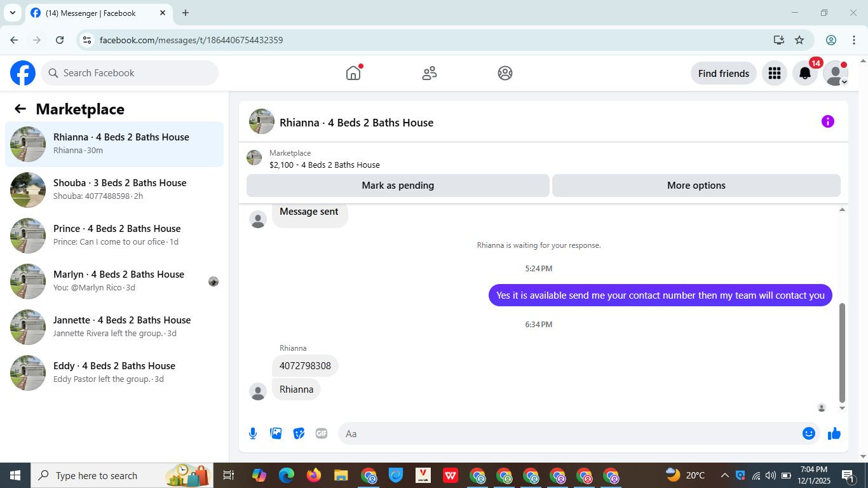
Task: Open the taskbar clock 7:04 PM
Action: pos(814,475)
